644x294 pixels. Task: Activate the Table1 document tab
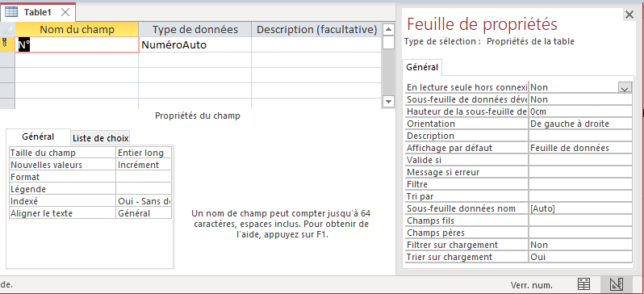(38, 12)
